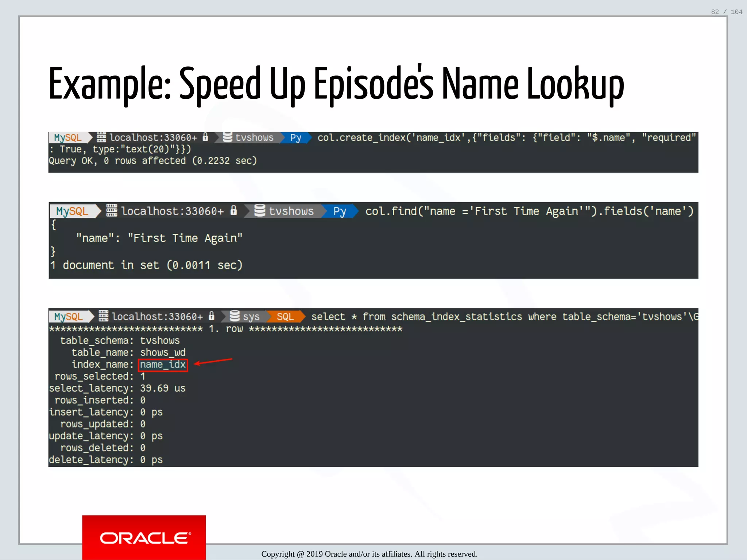This screenshot has height=560, width=747.
Task: Click the lock icon in second terminal prompt
Action: click(x=234, y=210)
